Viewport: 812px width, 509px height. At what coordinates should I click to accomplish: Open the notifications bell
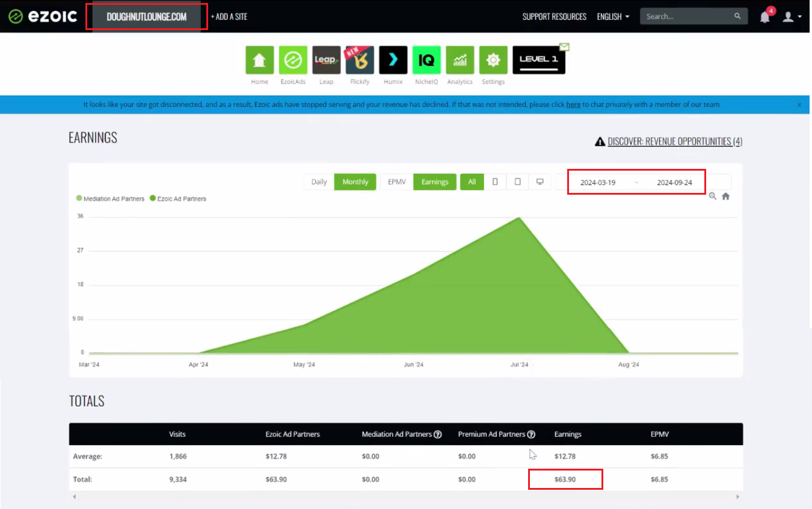(x=765, y=17)
